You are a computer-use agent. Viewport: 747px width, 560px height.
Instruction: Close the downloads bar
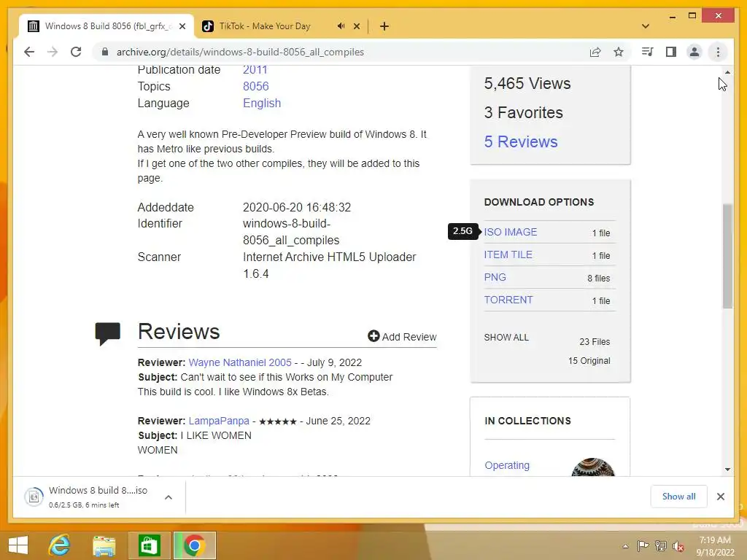(x=720, y=497)
